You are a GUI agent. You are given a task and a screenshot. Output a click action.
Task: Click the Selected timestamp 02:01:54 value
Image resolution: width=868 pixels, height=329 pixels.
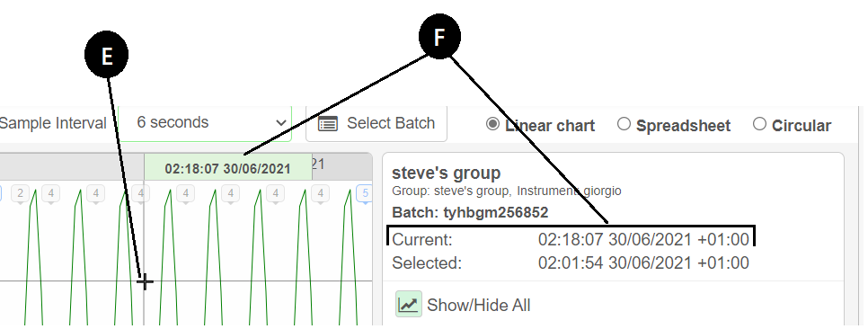pos(643,262)
